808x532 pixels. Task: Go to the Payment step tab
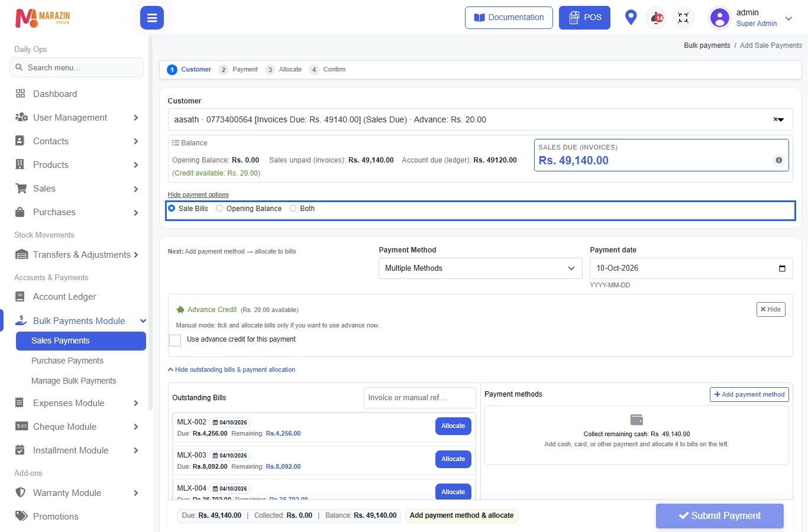[238, 69]
